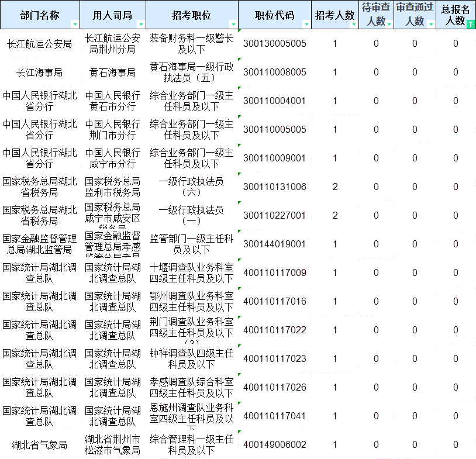Select cell 中国人民银行荆门市分行
Screen dimensions: 476x459
pos(113,130)
